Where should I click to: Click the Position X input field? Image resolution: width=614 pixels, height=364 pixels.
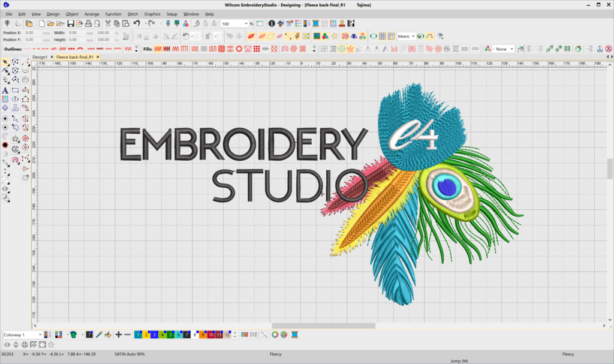(33, 33)
